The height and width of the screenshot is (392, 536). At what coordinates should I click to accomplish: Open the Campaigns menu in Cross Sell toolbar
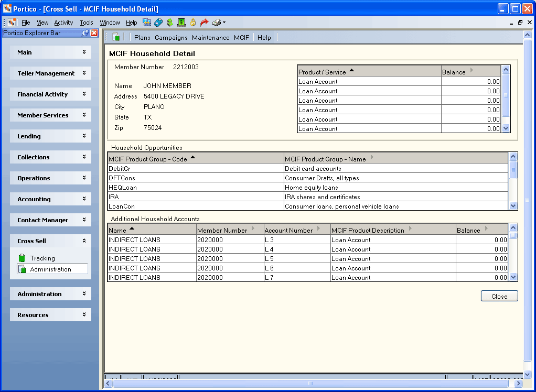[171, 38]
